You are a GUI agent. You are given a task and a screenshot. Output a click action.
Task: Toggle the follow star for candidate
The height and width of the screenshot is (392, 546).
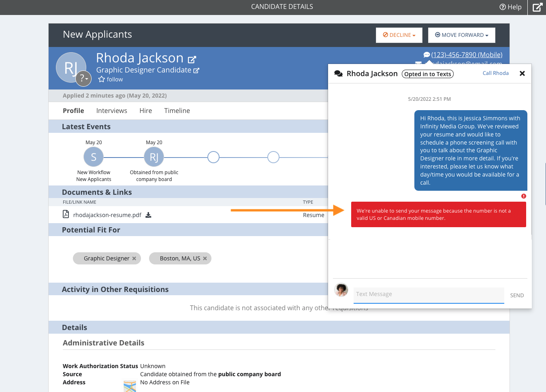click(x=102, y=79)
